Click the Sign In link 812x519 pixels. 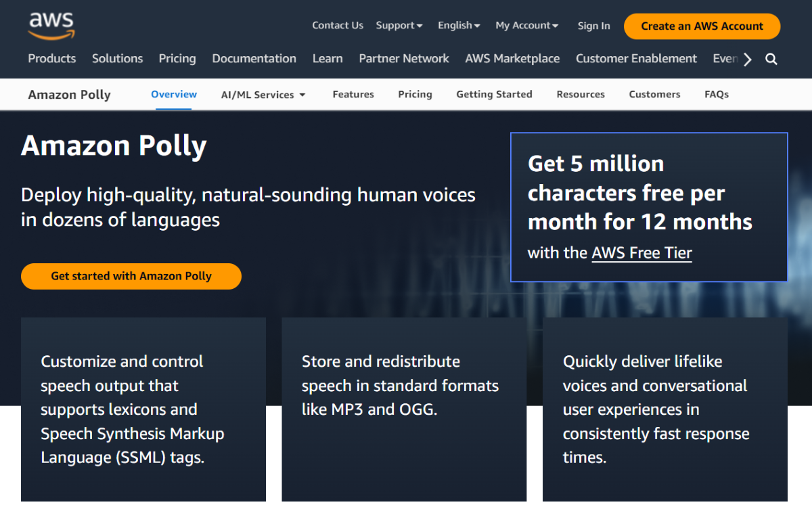593,26
